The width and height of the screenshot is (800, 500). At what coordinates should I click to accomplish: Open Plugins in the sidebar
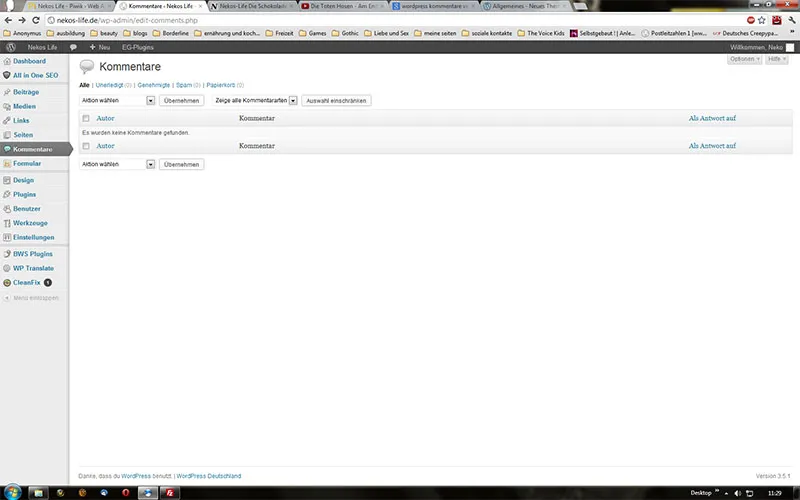(24, 194)
